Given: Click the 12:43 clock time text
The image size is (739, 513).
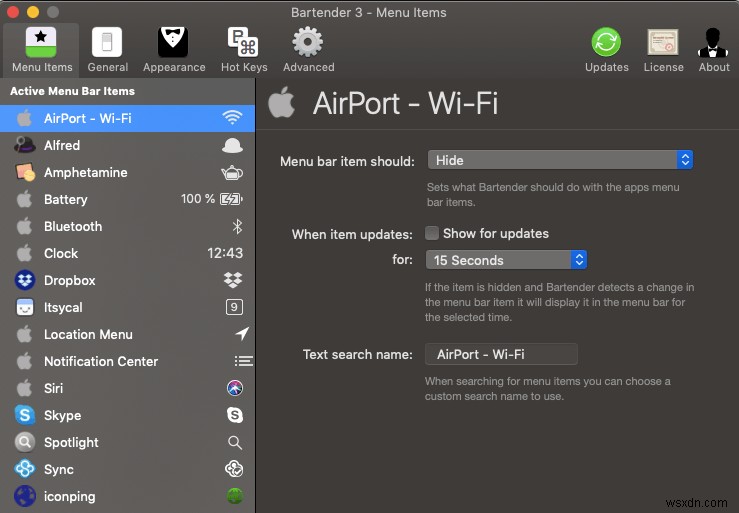Looking at the screenshot, I should (x=225, y=253).
